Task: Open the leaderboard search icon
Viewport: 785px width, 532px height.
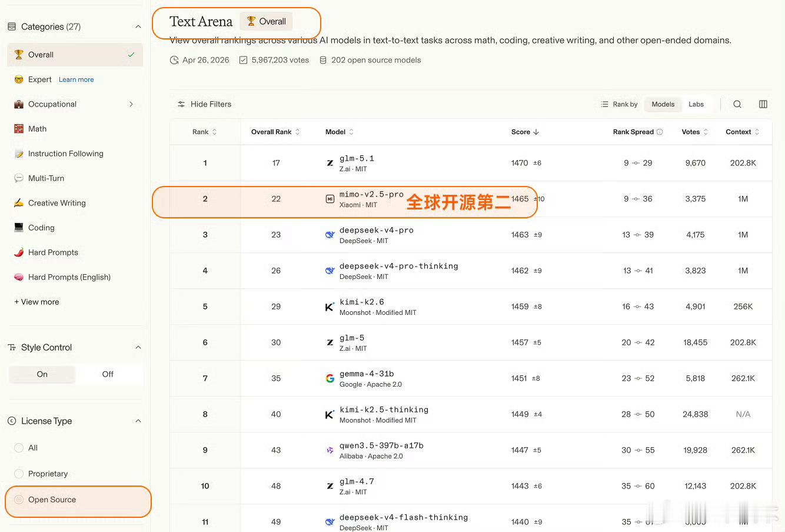Action: (x=737, y=104)
